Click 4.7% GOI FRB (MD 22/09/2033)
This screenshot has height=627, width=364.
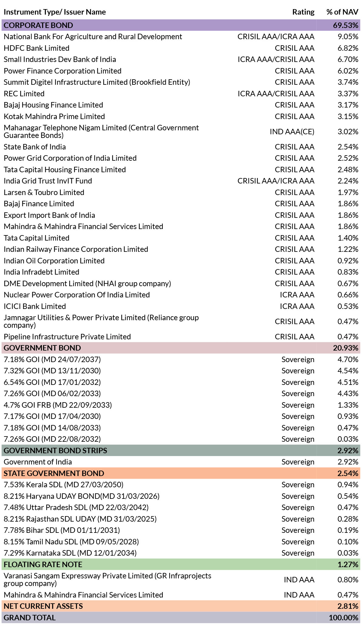click(58, 405)
